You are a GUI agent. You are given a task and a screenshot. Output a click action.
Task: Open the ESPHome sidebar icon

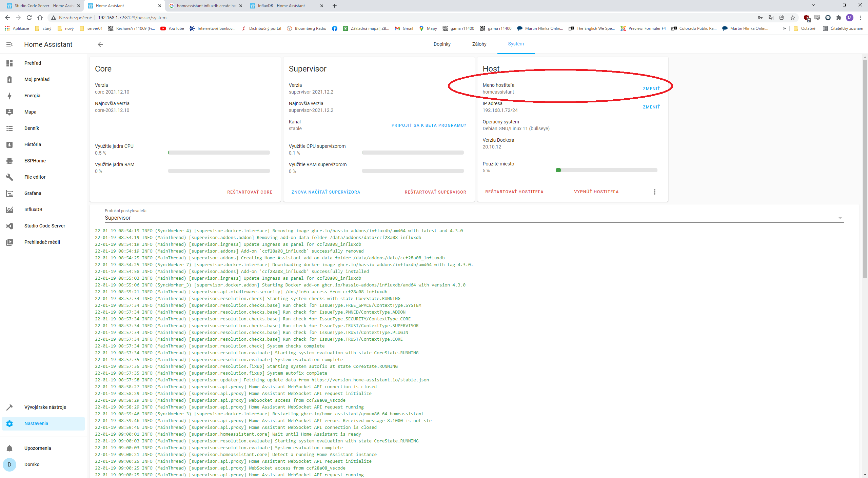click(9, 160)
